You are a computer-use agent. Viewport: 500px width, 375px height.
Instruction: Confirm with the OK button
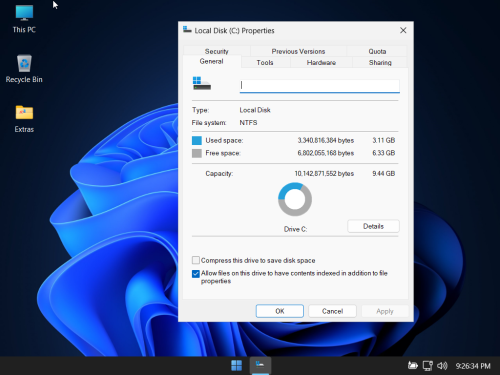(280, 311)
